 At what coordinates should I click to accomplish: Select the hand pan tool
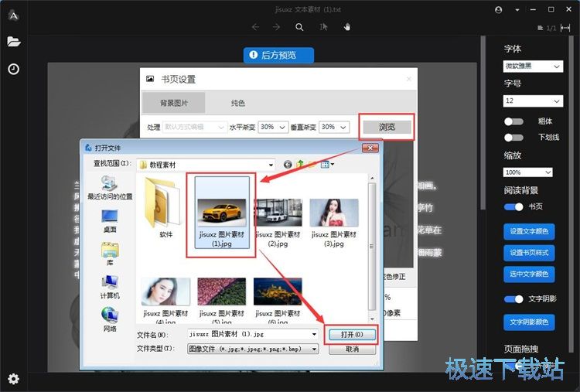coord(347,27)
